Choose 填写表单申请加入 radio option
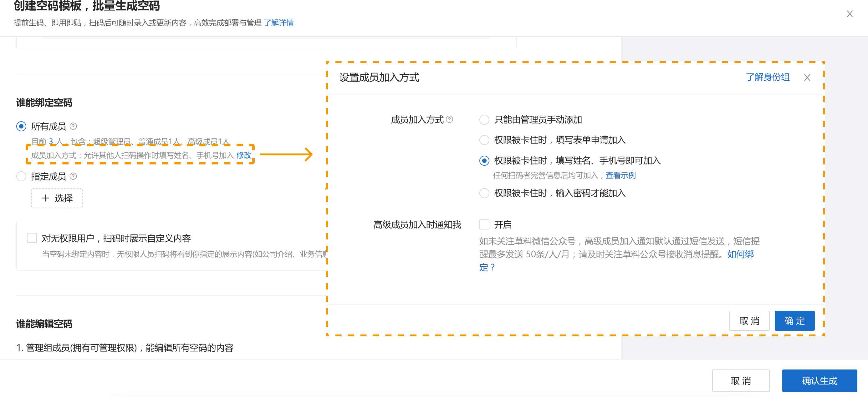Image resolution: width=868 pixels, height=397 pixels. pos(484,140)
